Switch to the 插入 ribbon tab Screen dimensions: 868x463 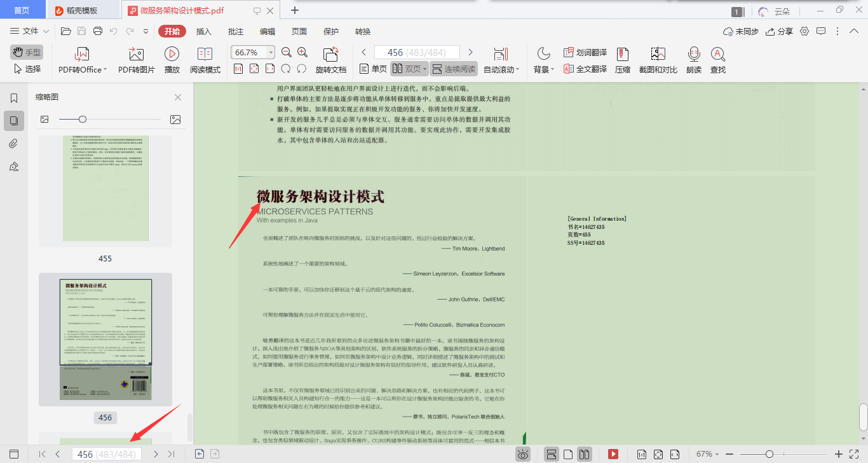click(x=204, y=31)
